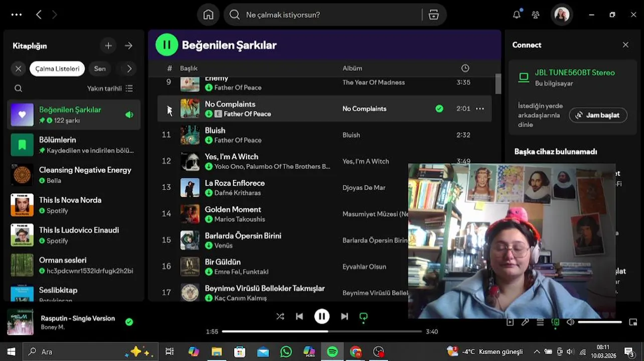This screenshot has width=644, height=361.
Task: Skip to the next track
Action: pos(345,316)
